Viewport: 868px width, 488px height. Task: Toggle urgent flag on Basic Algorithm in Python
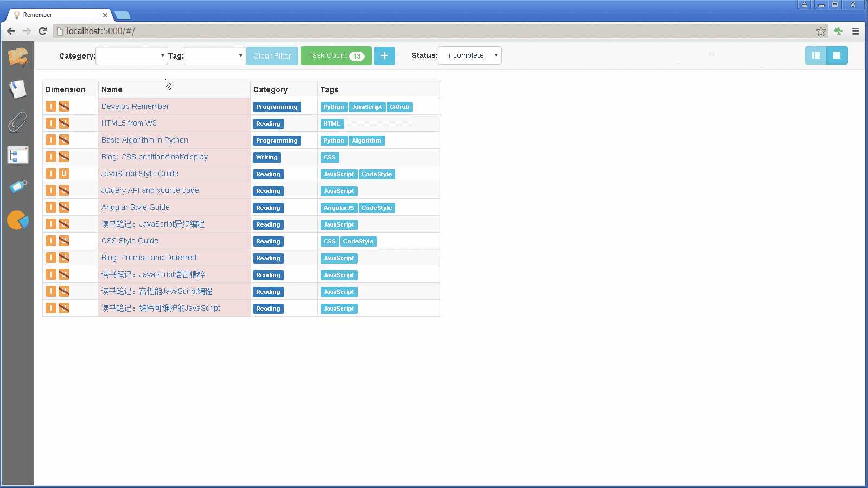tap(64, 140)
